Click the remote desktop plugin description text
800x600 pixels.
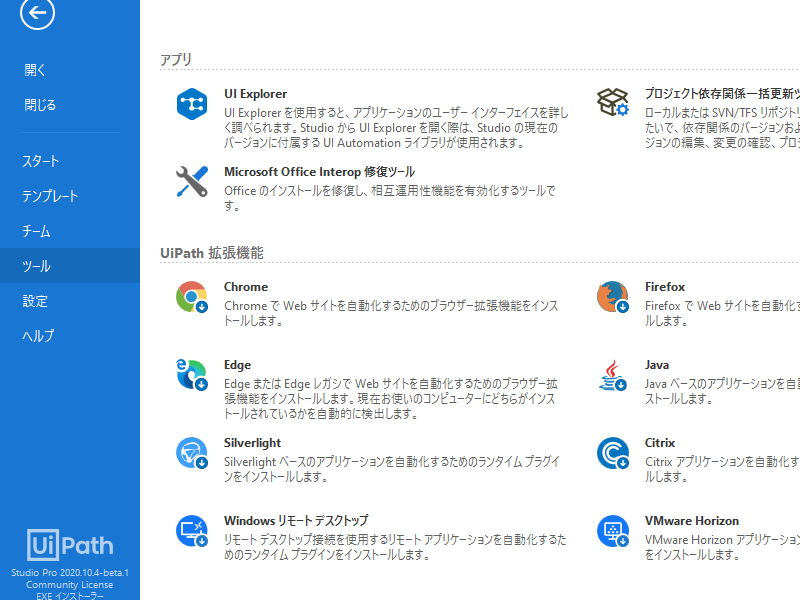(395, 547)
